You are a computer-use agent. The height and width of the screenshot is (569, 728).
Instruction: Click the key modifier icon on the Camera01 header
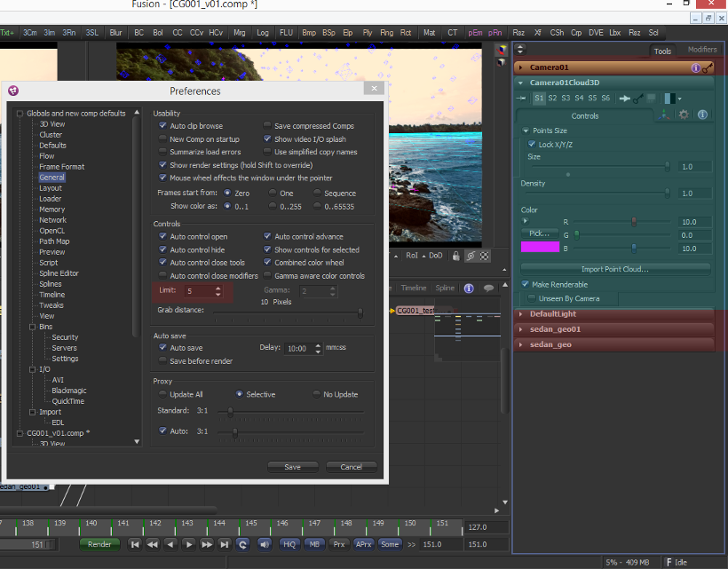pos(707,68)
